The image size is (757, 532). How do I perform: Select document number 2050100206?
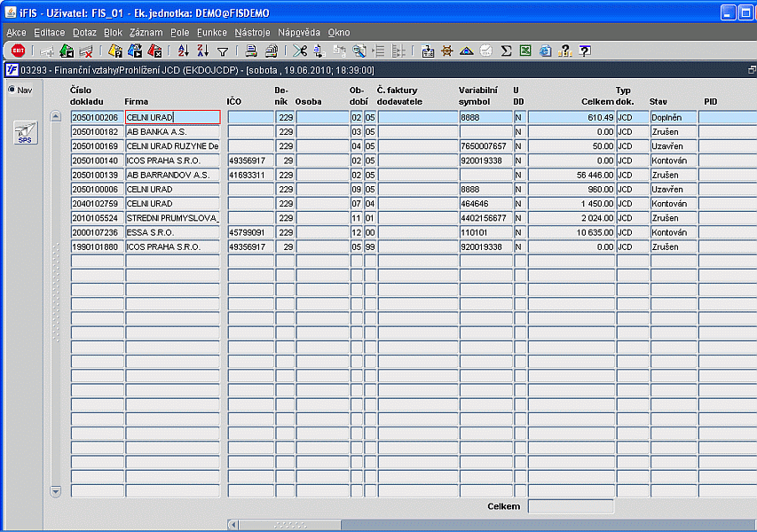pyautogui.click(x=97, y=117)
